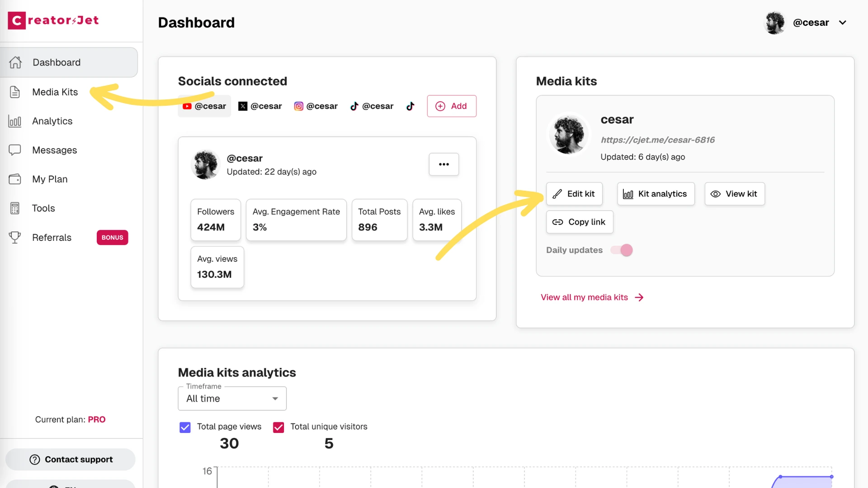868x488 pixels.
Task: Select the Media Kits sidebar icon
Action: (x=15, y=92)
